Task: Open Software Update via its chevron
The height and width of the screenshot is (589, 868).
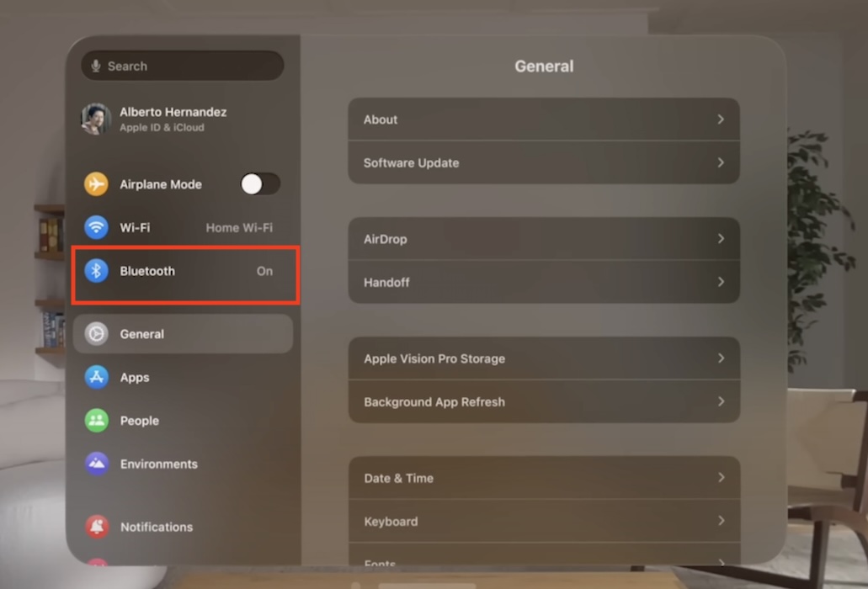Action: coord(721,162)
